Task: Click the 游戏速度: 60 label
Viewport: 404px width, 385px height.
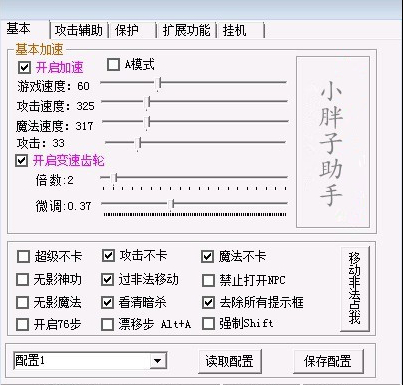Action: click(54, 86)
